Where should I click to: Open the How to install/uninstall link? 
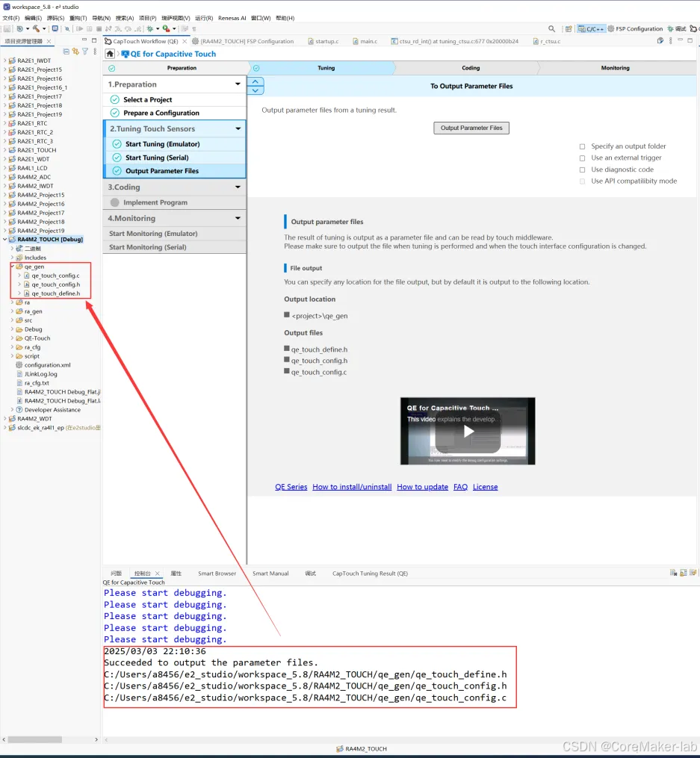click(352, 487)
